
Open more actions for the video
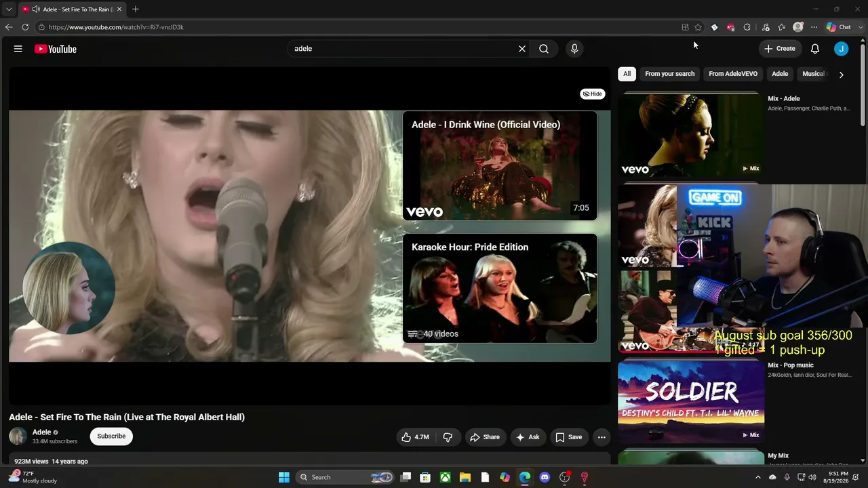601,437
